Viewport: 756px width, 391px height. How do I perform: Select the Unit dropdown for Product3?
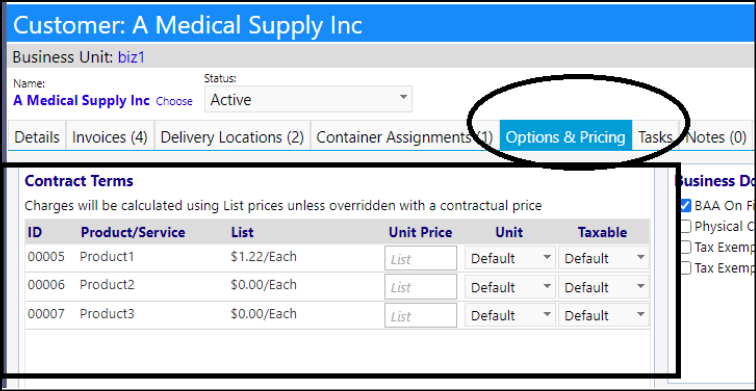[510, 315]
